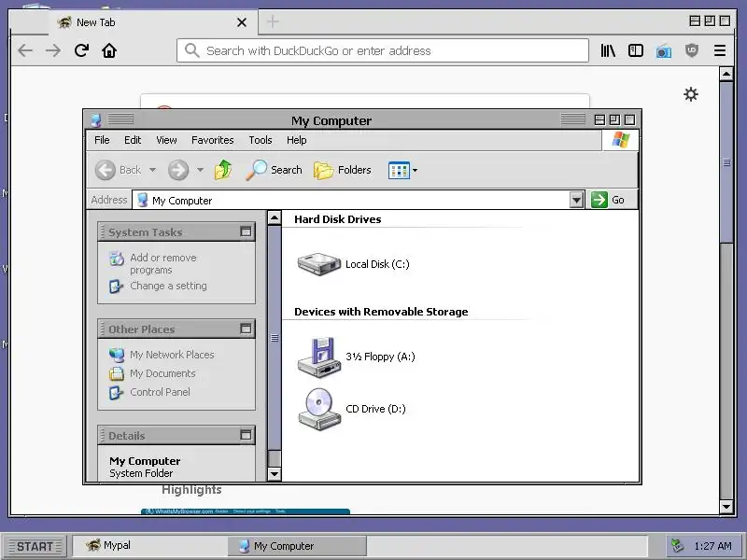Open New Tab page settings gear
The height and width of the screenshot is (560, 747).
pos(691,94)
